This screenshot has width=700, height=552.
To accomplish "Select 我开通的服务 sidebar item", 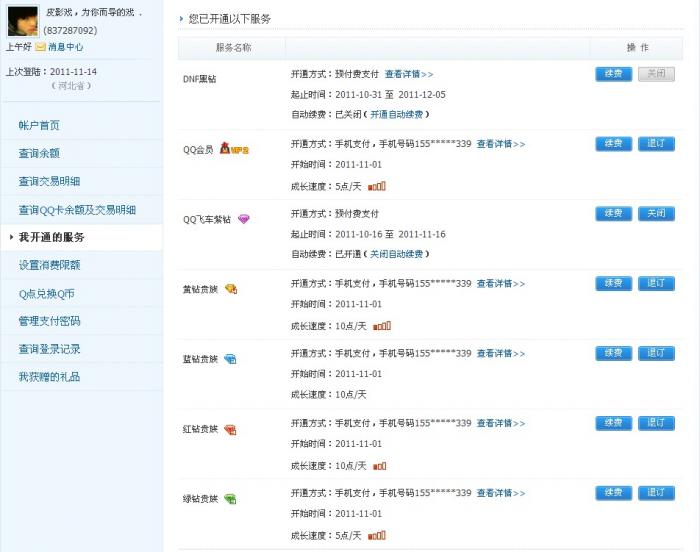I will (x=51, y=237).
